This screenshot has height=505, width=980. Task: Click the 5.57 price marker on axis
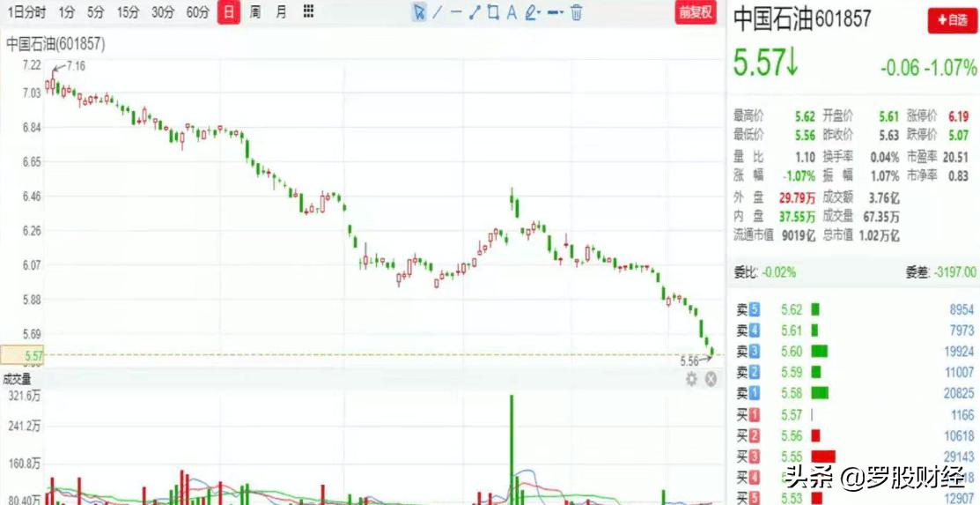click(22, 355)
